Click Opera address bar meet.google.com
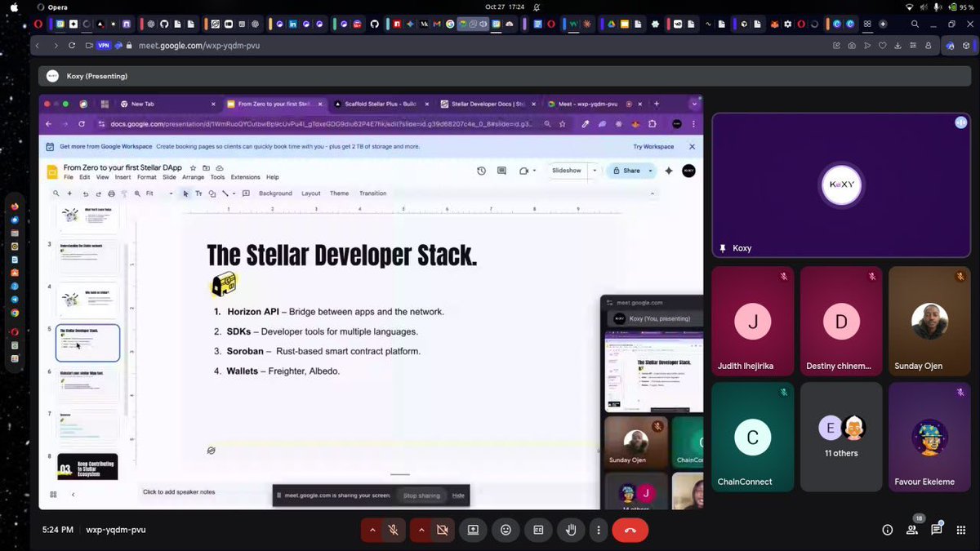 [x=198, y=46]
